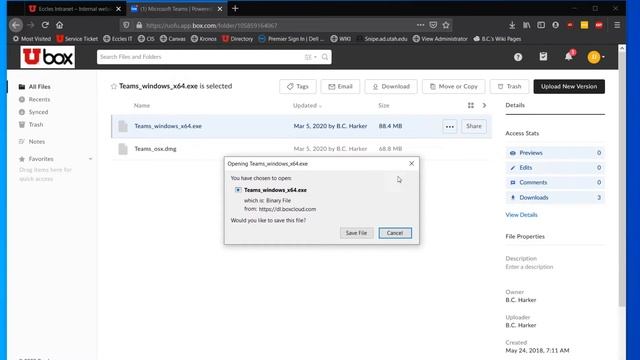The height and width of the screenshot is (360, 640).
Task: Open Box tasks clipboard icon
Action: (543, 57)
